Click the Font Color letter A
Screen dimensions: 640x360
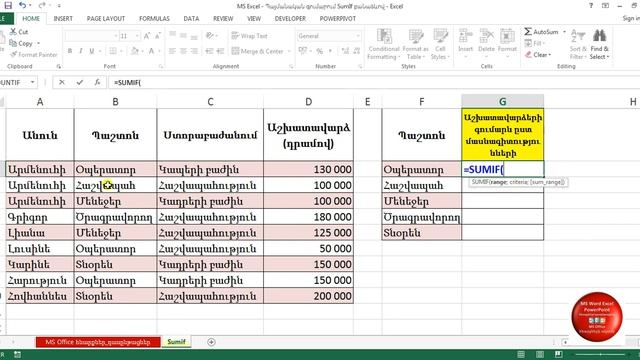151,51
